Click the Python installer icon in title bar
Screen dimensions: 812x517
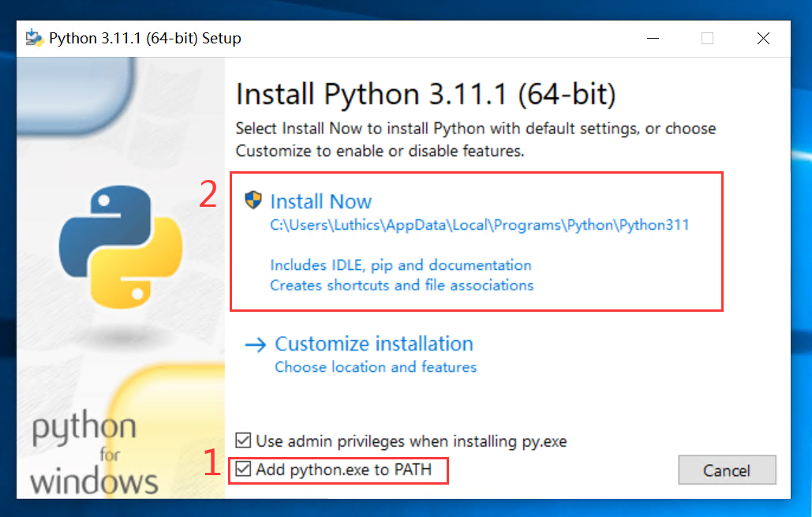35,38
